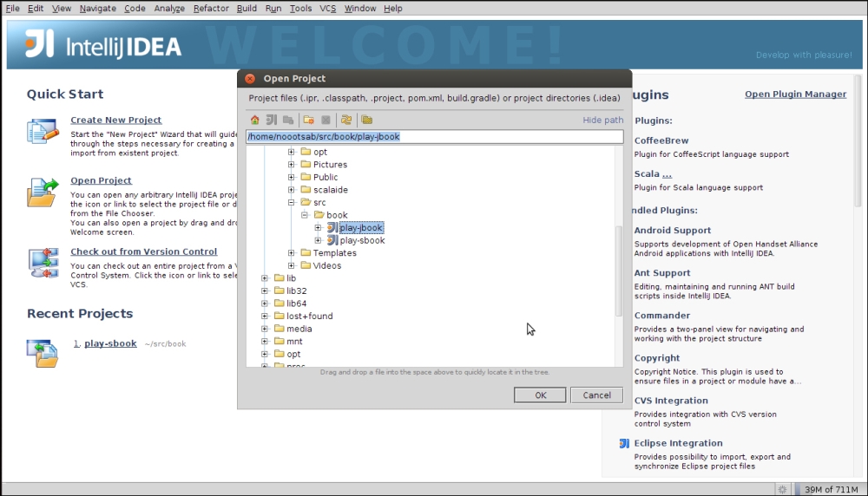Create a new folder with toolbar icon
868x496 pixels.
pos(309,120)
